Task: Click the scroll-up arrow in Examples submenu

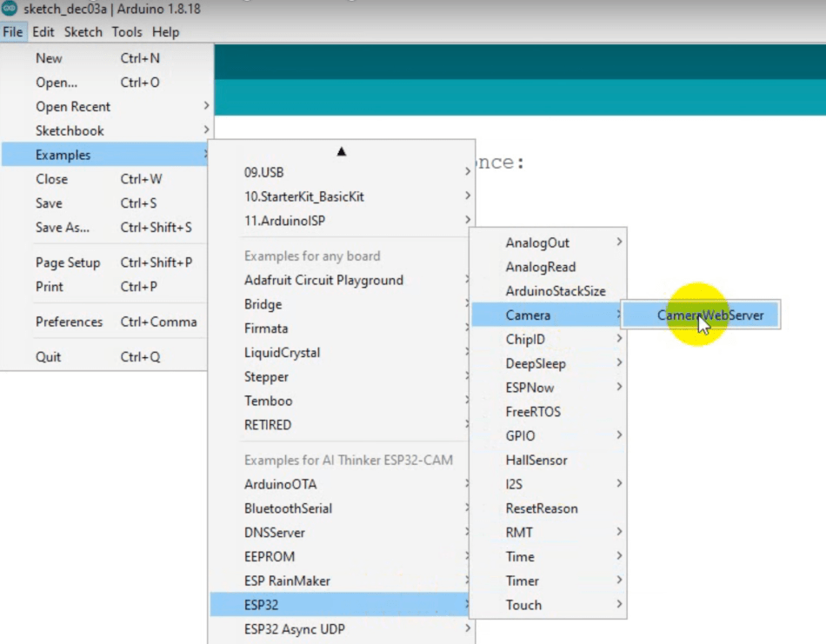Action: pos(342,151)
